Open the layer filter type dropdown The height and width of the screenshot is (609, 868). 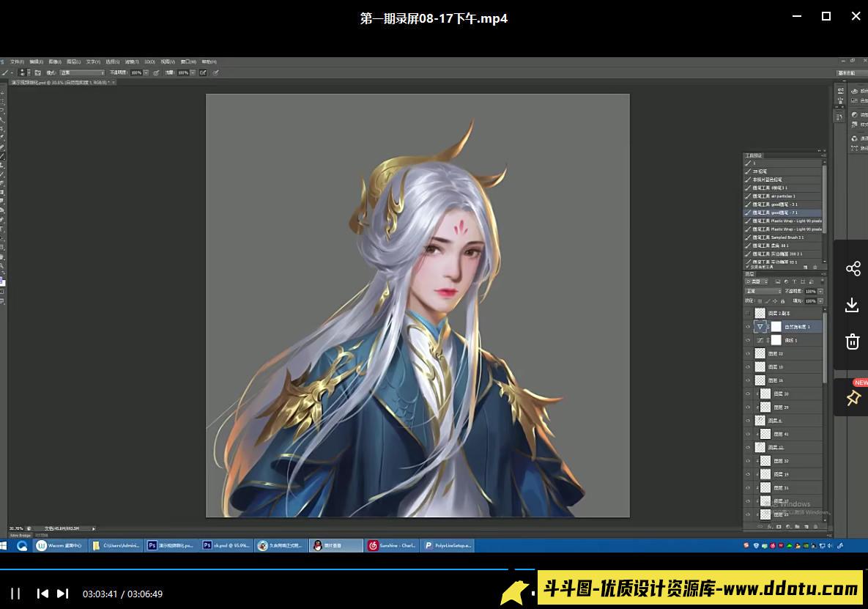click(x=757, y=282)
